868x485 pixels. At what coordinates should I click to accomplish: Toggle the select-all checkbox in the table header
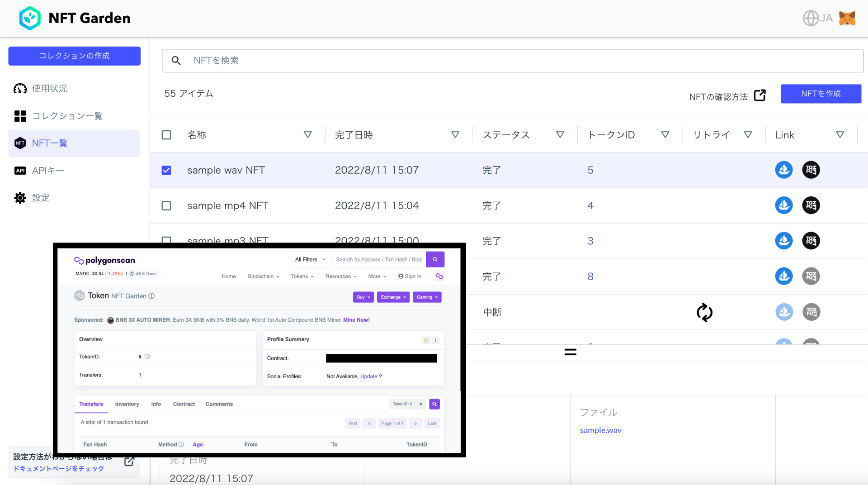[166, 135]
